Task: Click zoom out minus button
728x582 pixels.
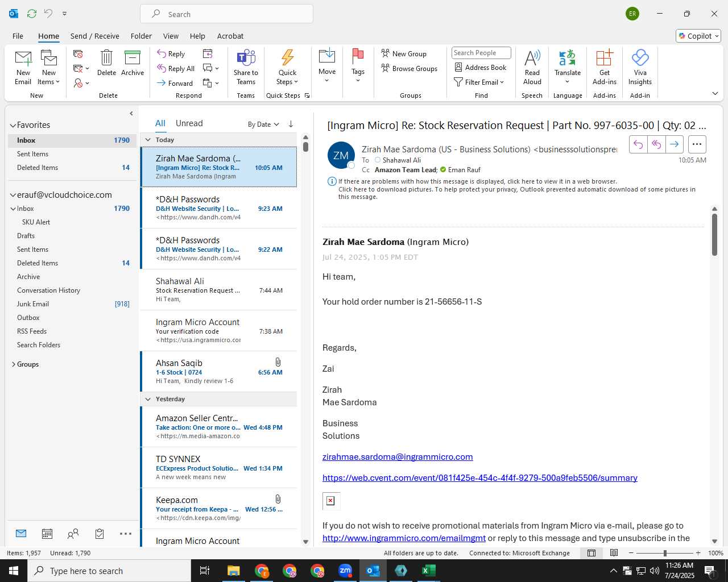Action: pos(631,553)
